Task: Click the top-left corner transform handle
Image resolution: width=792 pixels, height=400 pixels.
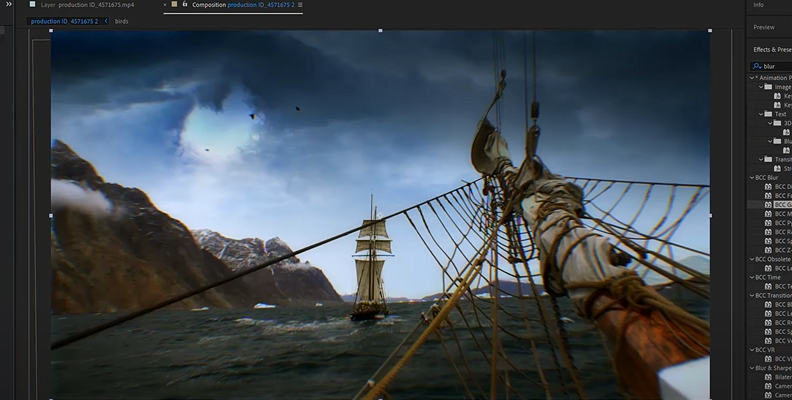Action: pyautogui.click(x=51, y=31)
